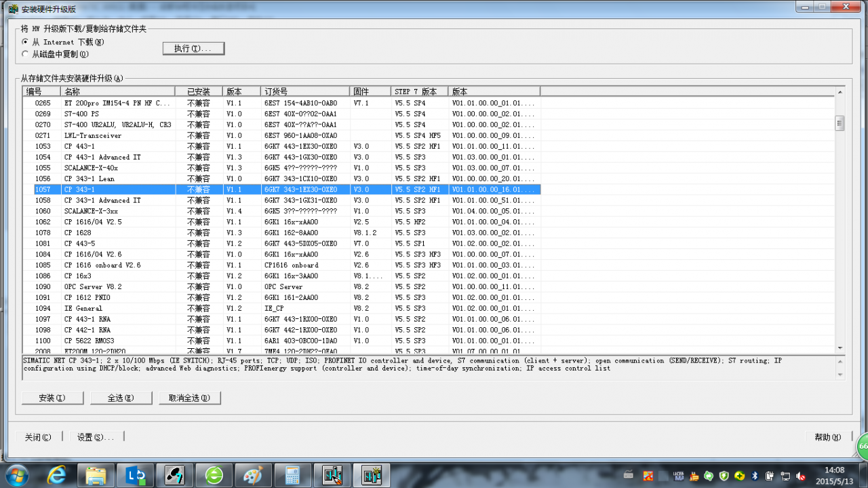Viewport: 868px width, 488px height.
Task: Click the list vertical scrollbar thumb
Action: pyautogui.click(x=840, y=123)
